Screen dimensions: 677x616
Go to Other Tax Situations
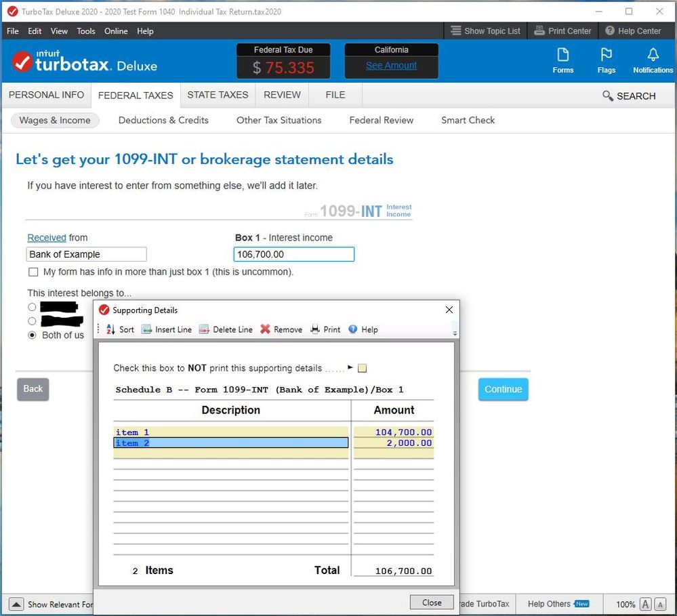click(279, 120)
